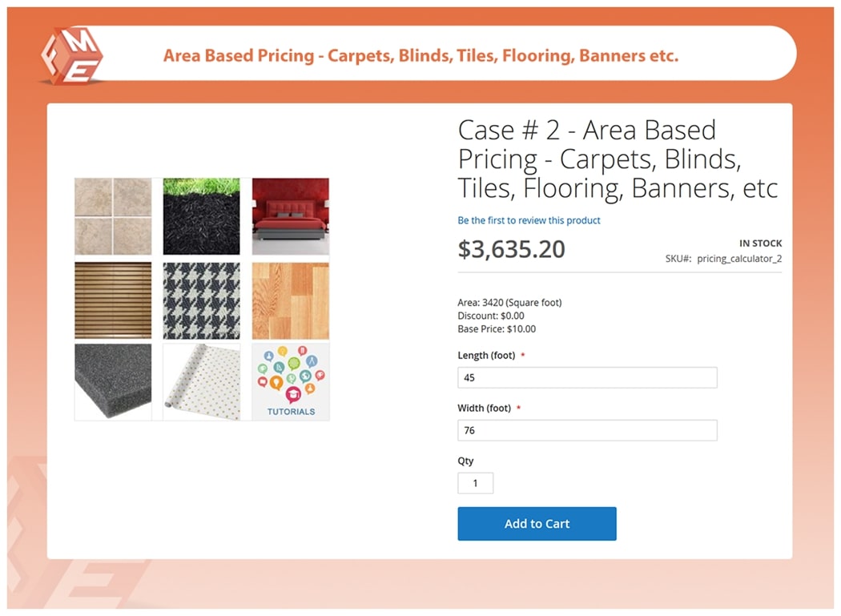Viewport: 841px width, 616px height.
Task: Select the gray foam sheet thumbnail
Action: click(x=113, y=382)
